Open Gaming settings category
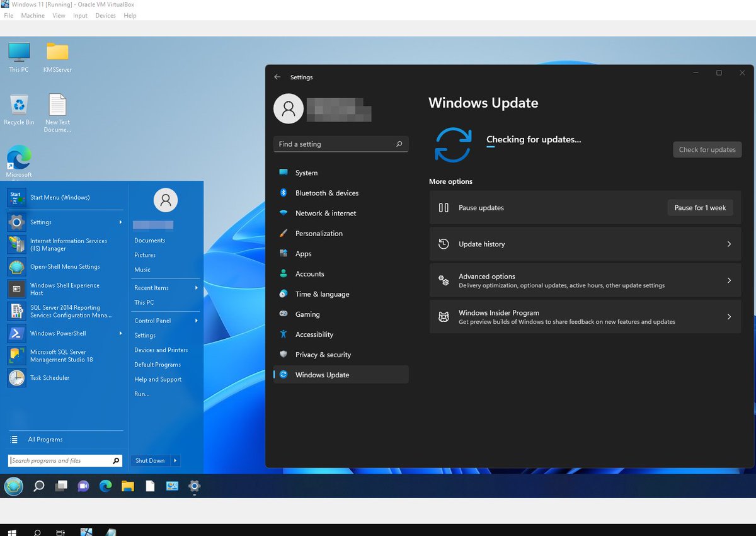Image resolution: width=756 pixels, height=536 pixels. pyautogui.click(x=341, y=314)
